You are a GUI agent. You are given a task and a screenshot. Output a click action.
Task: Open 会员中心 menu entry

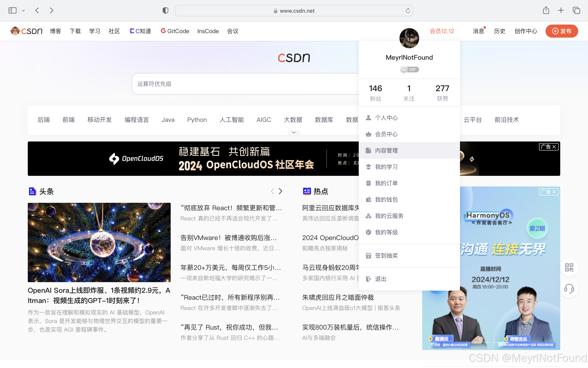409,134
